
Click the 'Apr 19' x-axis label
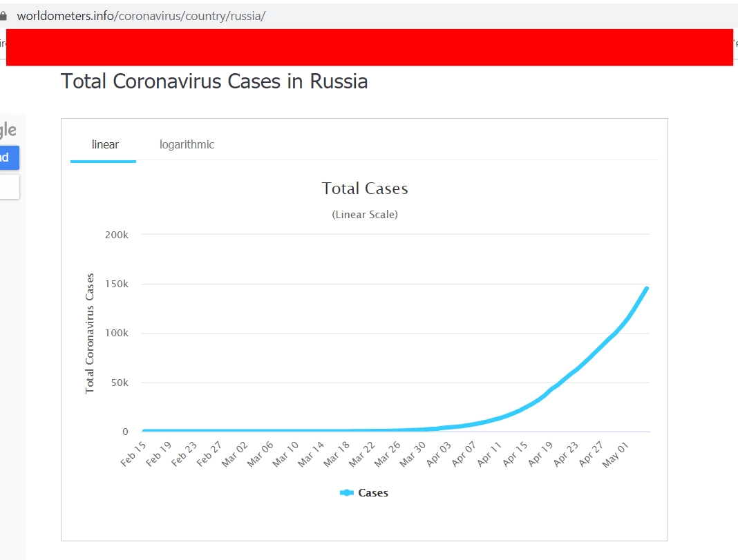pos(541,454)
